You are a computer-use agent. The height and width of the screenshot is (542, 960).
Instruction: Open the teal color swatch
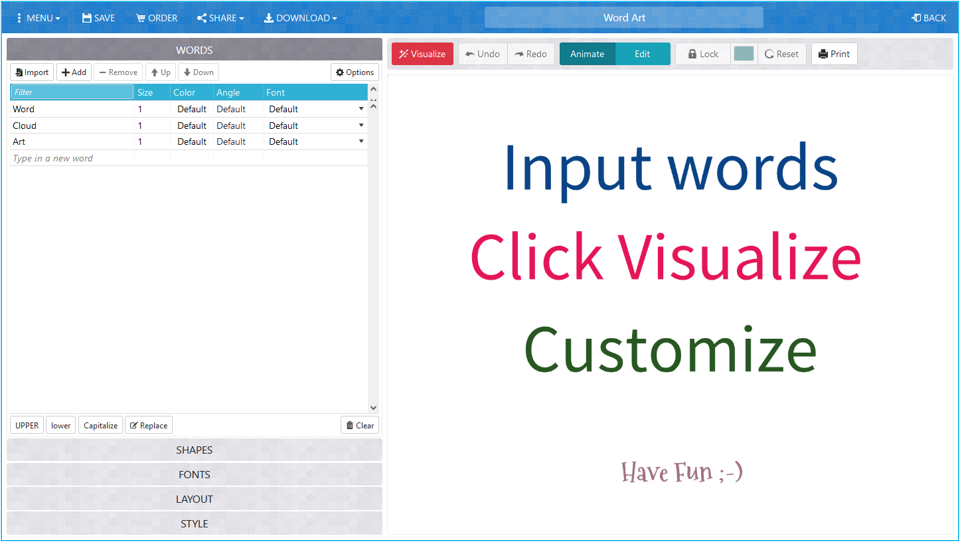click(743, 54)
